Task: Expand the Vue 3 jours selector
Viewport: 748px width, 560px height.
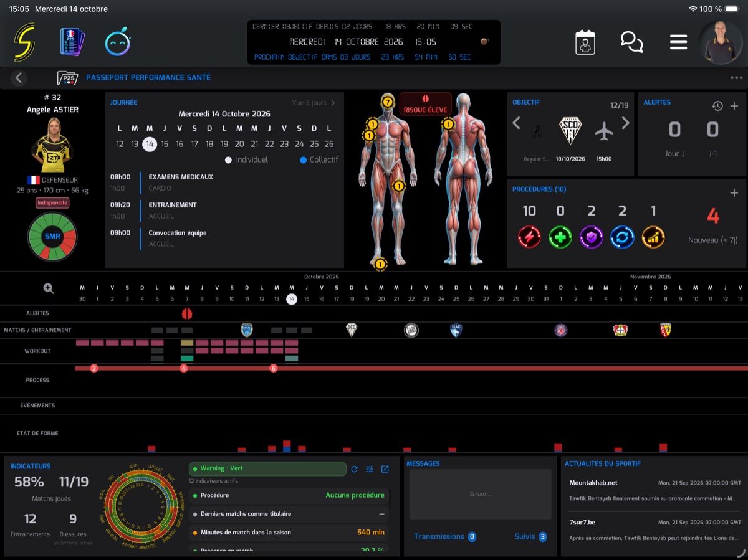Action: (314, 103)
